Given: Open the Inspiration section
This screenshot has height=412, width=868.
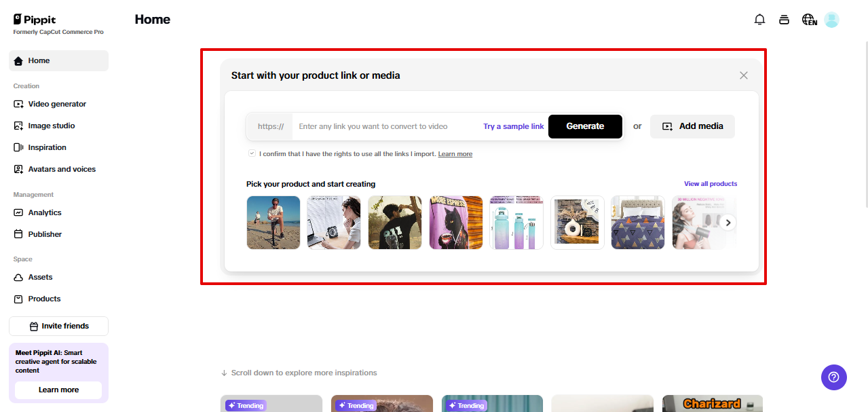Looking at the screenshot, I should [x=47, y=147].
